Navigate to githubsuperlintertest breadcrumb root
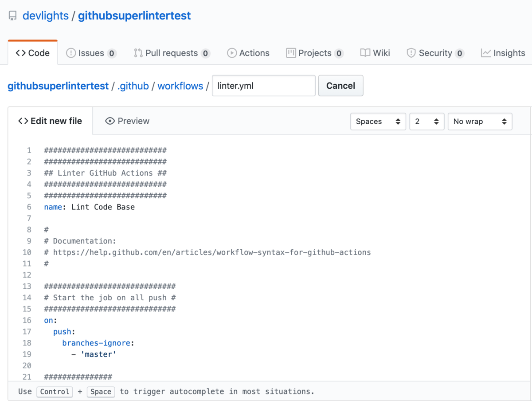 58,86
